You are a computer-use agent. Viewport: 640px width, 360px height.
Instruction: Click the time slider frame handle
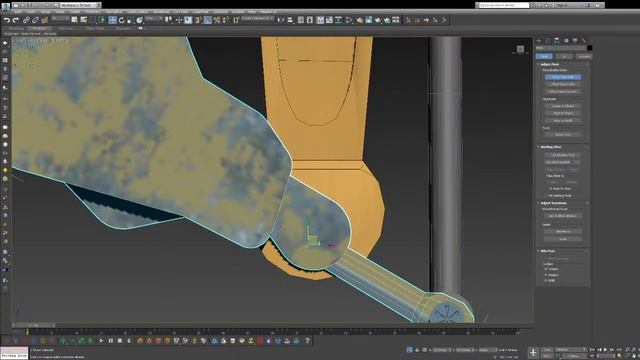coord(33,326)
